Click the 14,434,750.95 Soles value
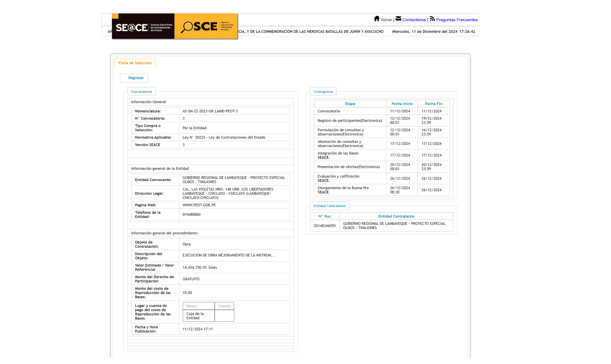The height and width of the screenshot is (364, 611). click(x=200, y=268)
